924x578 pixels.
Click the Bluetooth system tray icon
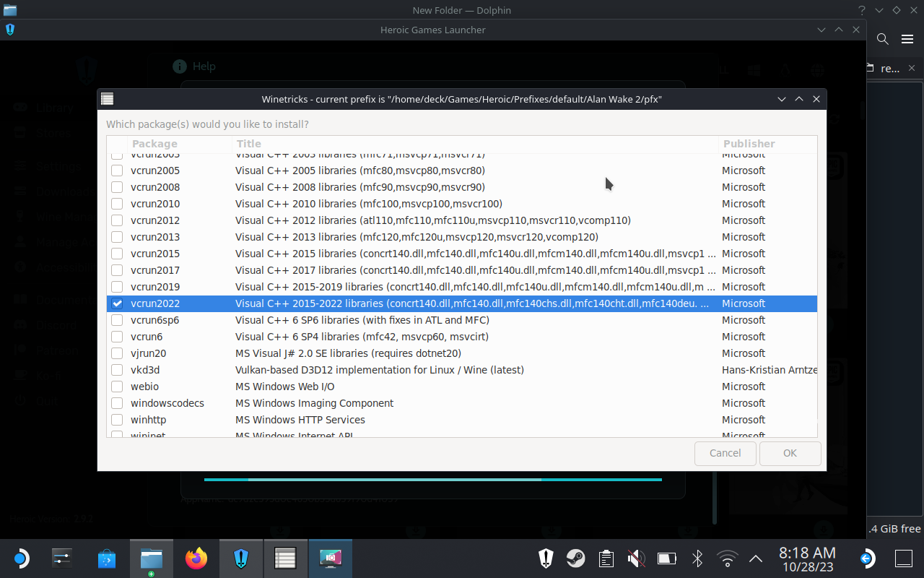(x=696, y=558)
